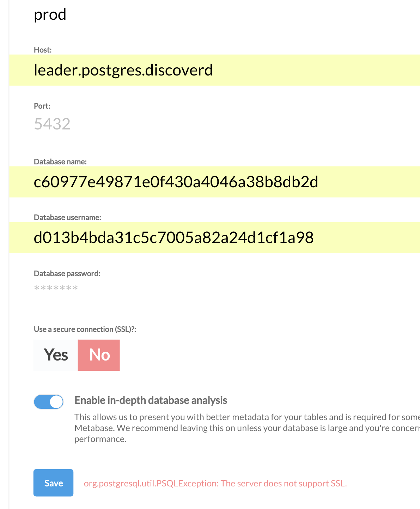Screen dimensions: 420x509
Task: Click the Save button
Action: [53, 483]
